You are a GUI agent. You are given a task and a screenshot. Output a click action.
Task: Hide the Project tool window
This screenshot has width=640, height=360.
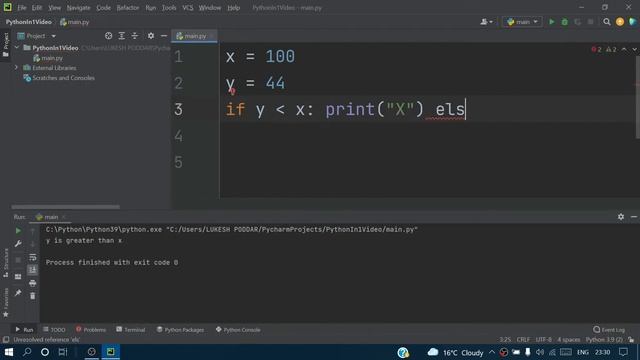pyautogui.click(x=164, y=36)
